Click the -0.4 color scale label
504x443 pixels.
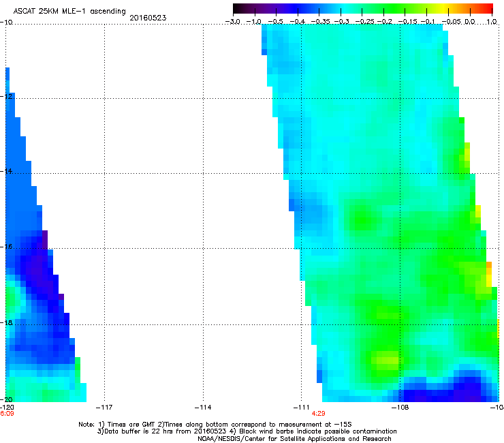coord(298,22)
